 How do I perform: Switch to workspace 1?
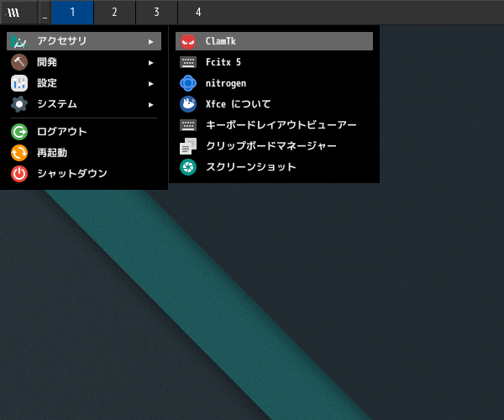click(72, 13)
